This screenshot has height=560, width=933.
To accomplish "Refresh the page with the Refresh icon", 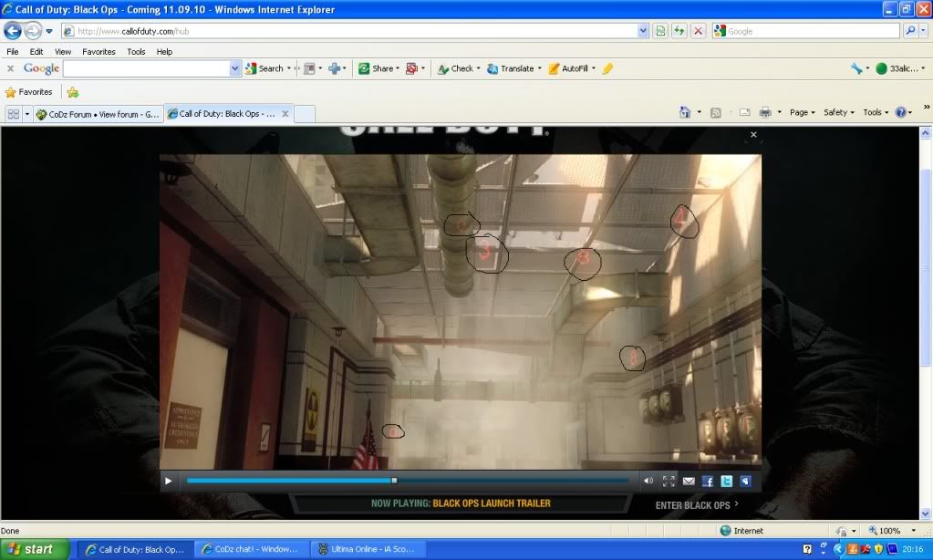I will 679,31.
